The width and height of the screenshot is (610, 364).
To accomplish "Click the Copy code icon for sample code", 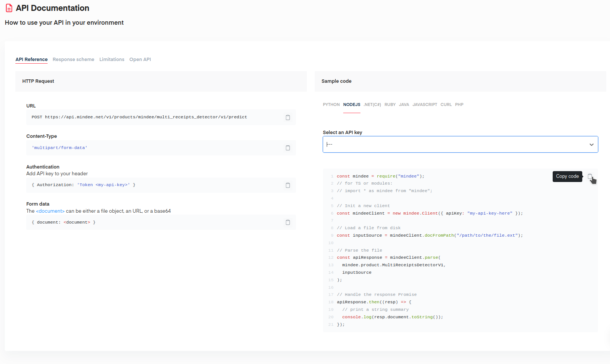I will click(x=590, y=176).
